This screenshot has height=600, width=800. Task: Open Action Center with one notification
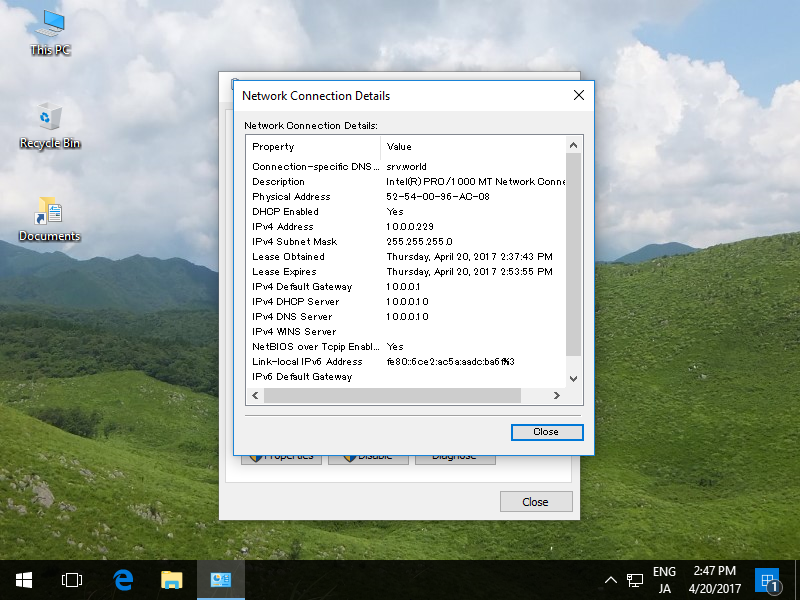tap(768, 580)
